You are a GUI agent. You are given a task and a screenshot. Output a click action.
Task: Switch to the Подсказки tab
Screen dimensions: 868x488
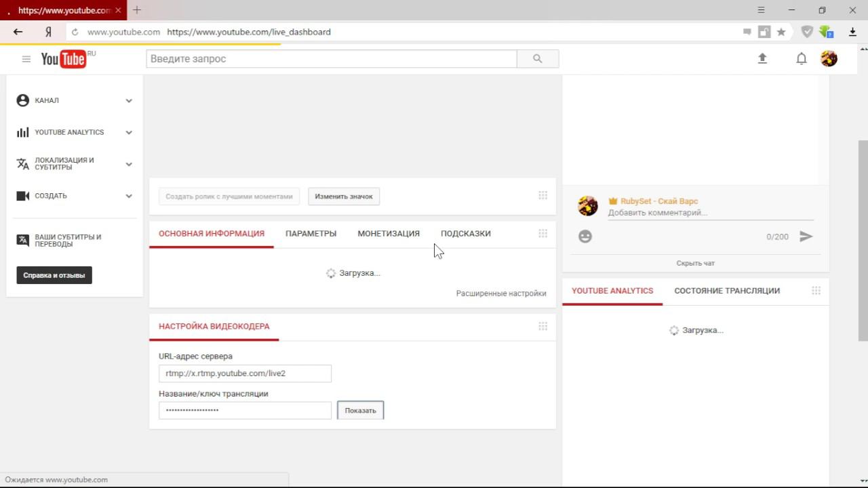point(466,233)
